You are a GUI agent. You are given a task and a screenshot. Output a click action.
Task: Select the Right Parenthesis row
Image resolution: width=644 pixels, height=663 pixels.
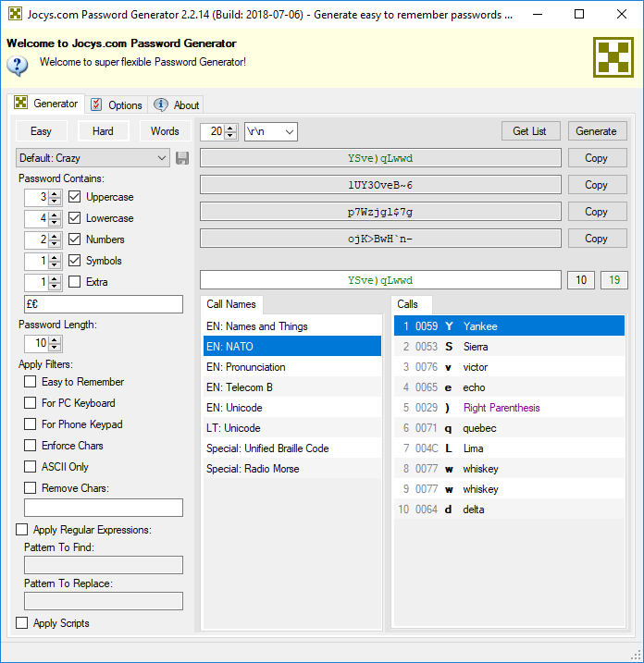point(509,407)
